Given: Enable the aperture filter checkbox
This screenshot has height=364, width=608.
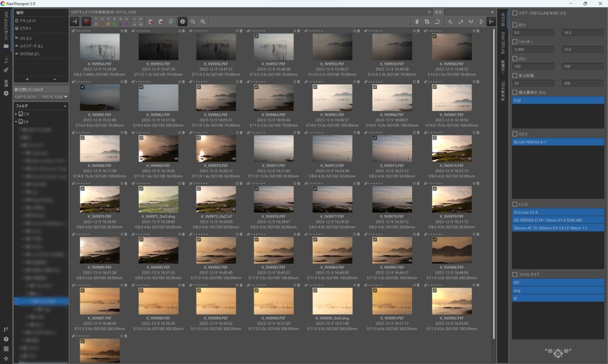Looking at the screenshot, I should pyautogui.click(x=515, y=25).
